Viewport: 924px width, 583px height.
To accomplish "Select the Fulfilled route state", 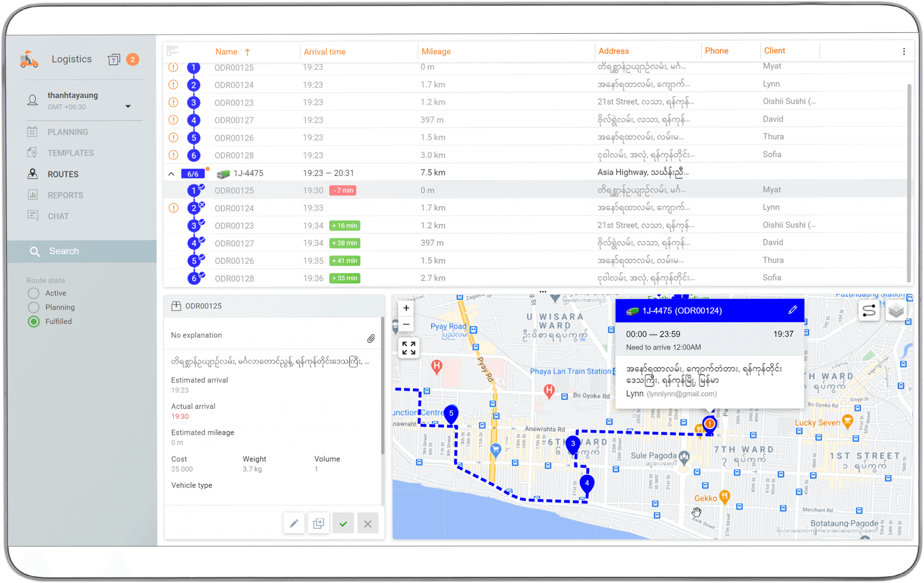I will pos(33,321).
